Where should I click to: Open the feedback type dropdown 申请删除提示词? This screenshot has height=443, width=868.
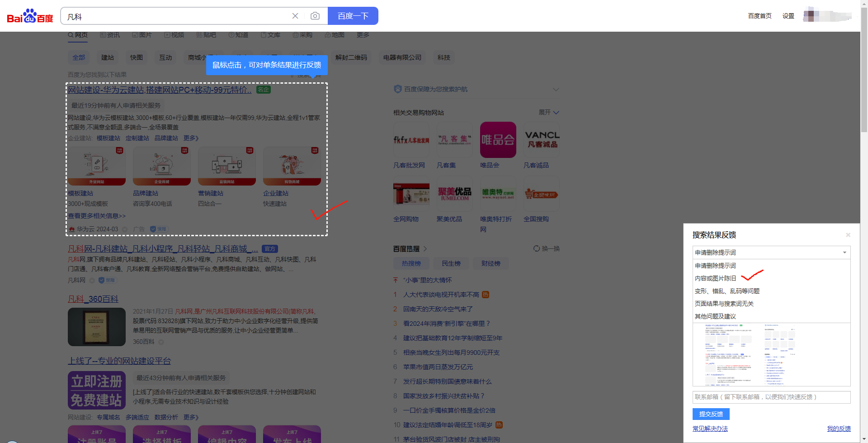click(x=771, y=252)
